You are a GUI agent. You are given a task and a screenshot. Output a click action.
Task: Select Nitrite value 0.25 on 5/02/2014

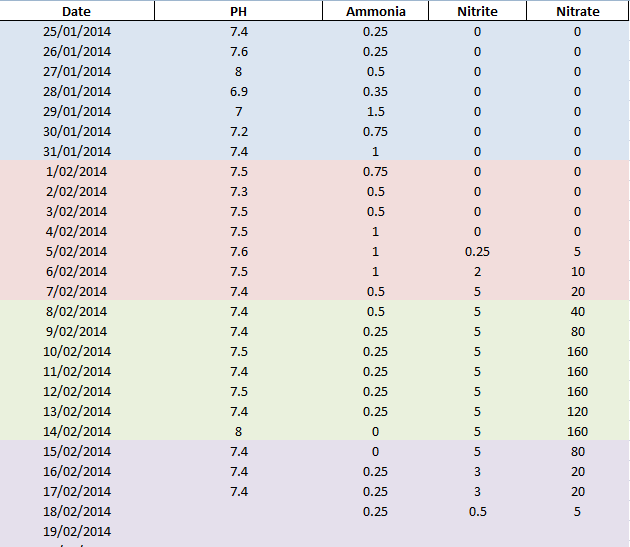(477, 252)
